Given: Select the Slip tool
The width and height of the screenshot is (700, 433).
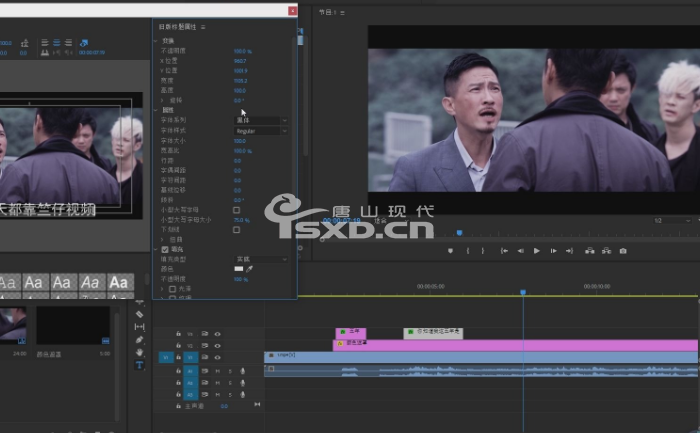Looking at the screenshot, I should tap(139, 327).
